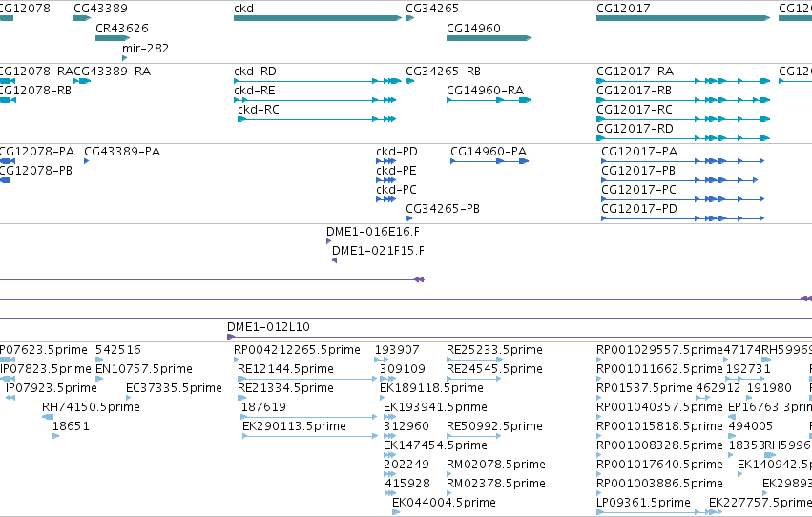Click the ckd-RC transcript line

tap(317, 119)
